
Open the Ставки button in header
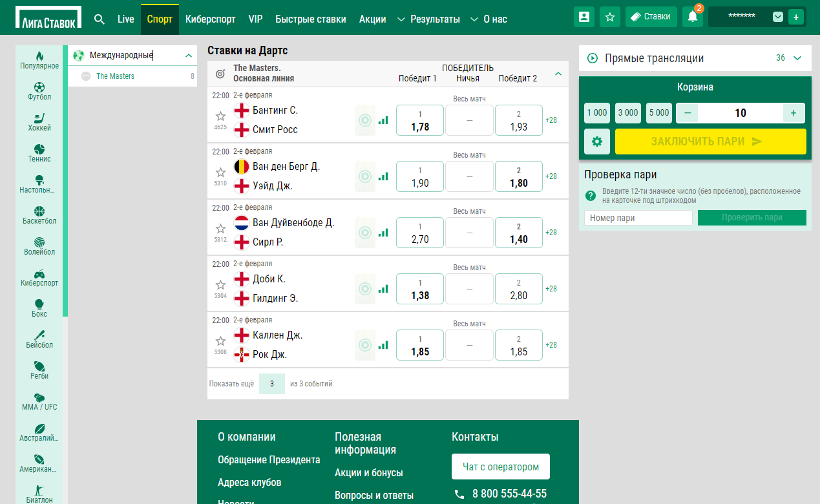[651, 17]
